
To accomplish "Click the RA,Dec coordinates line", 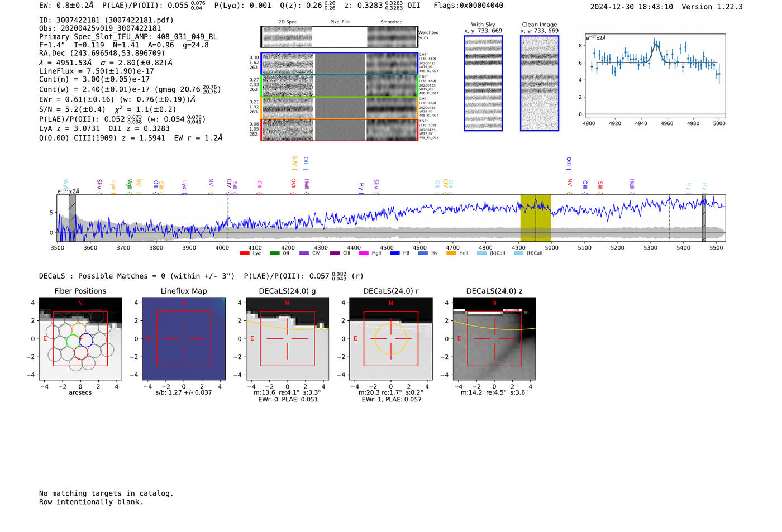I will (x=102, y=54).
